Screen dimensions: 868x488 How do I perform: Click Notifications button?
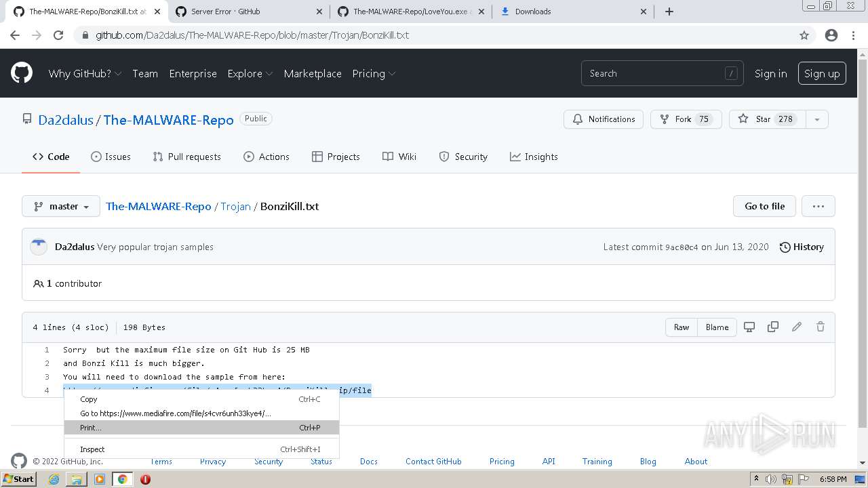[604, 119]
